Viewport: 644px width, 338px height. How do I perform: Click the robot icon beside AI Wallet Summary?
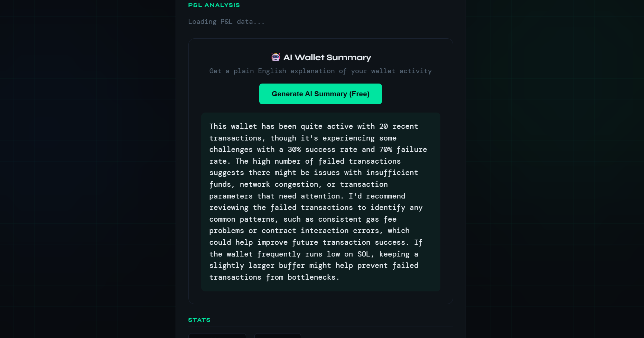(x=275, y=57)
